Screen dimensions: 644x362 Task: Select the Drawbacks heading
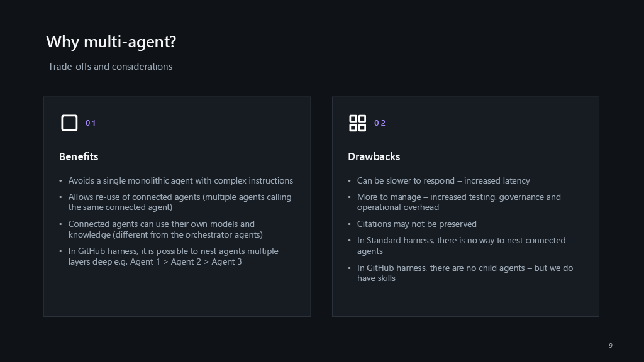(x=374, y=156)
